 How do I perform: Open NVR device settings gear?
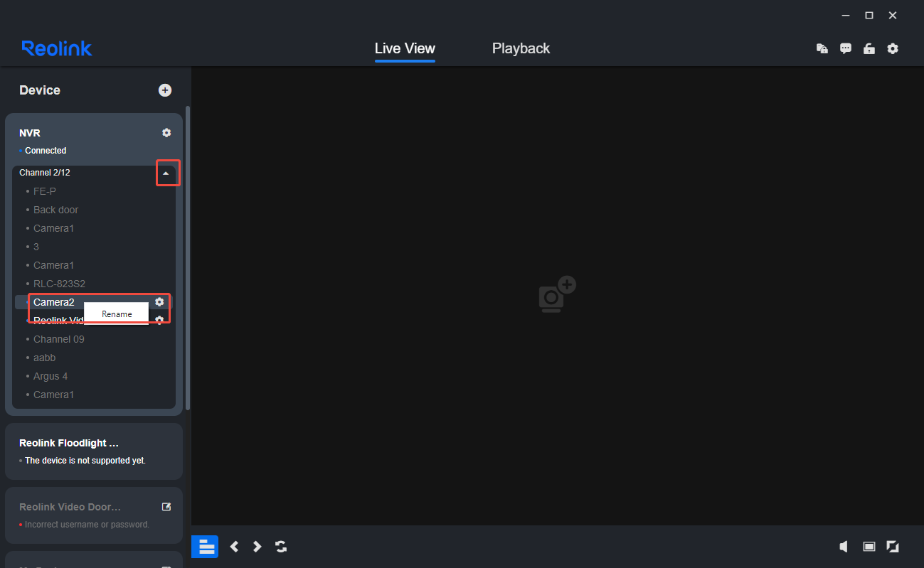[x=166, y=133]
